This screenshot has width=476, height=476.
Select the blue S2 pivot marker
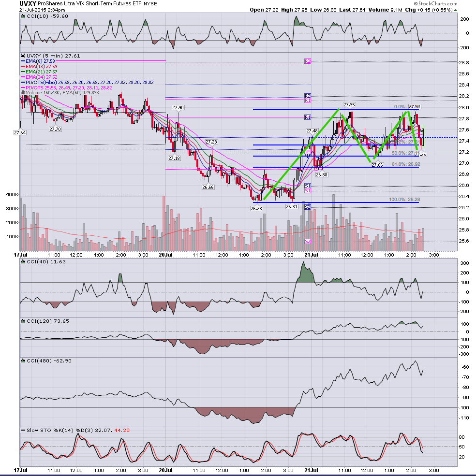(308, 207)
